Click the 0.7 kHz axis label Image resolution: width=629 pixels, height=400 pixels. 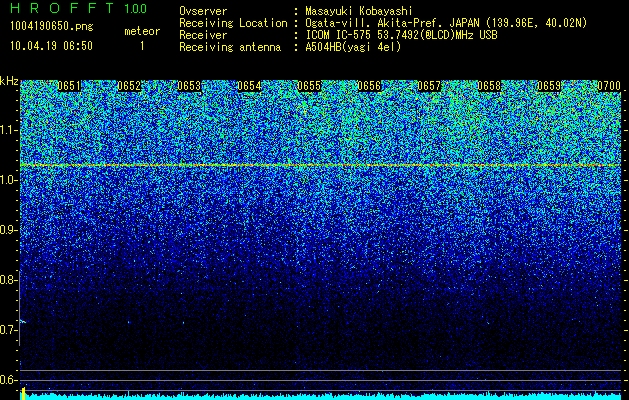(9, 330)
